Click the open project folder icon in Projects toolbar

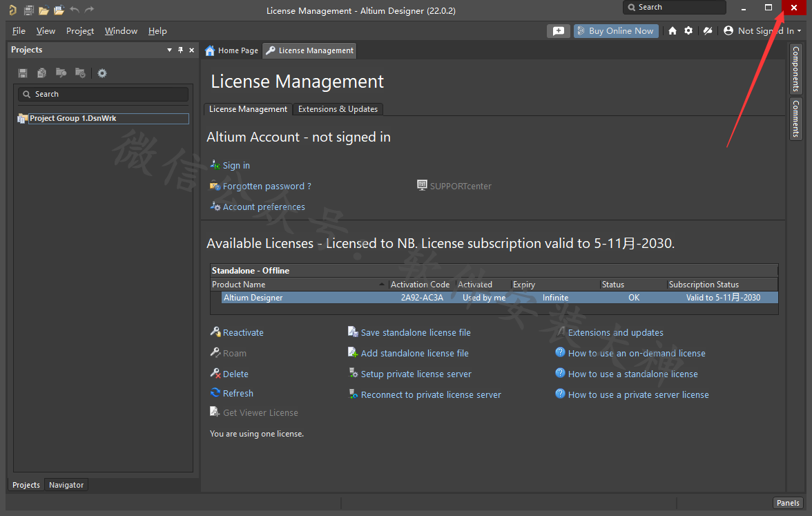[x=61, y=73]
